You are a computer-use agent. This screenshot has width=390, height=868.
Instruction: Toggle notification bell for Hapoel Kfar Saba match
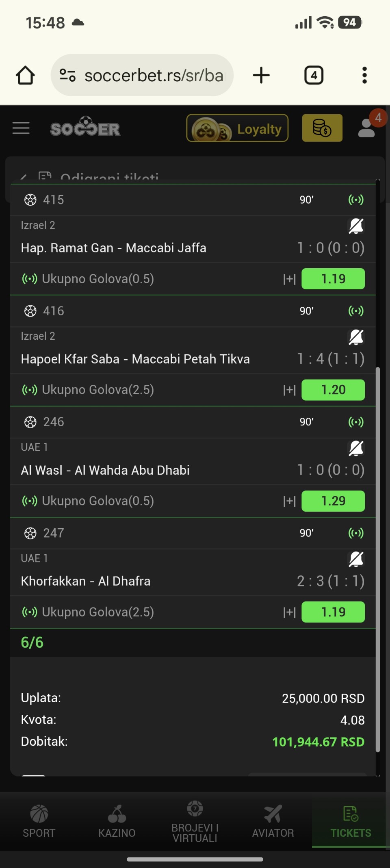pyautogui.click(x=356, y=337)
